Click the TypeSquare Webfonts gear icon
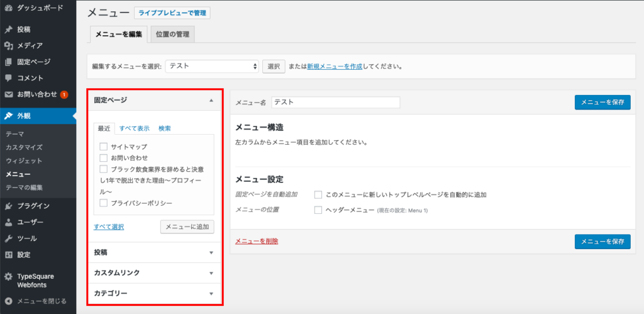 [x=9, y=277]
